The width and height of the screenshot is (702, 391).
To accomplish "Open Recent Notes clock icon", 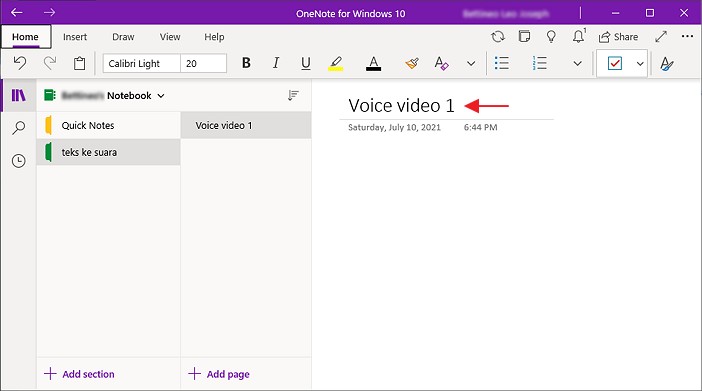I will point(18,161).
